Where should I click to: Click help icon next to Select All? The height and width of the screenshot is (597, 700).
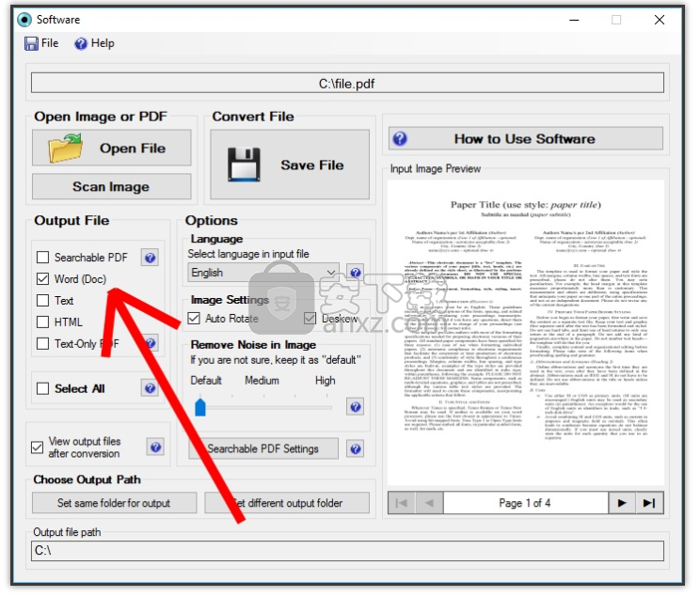tap(151, 388)
